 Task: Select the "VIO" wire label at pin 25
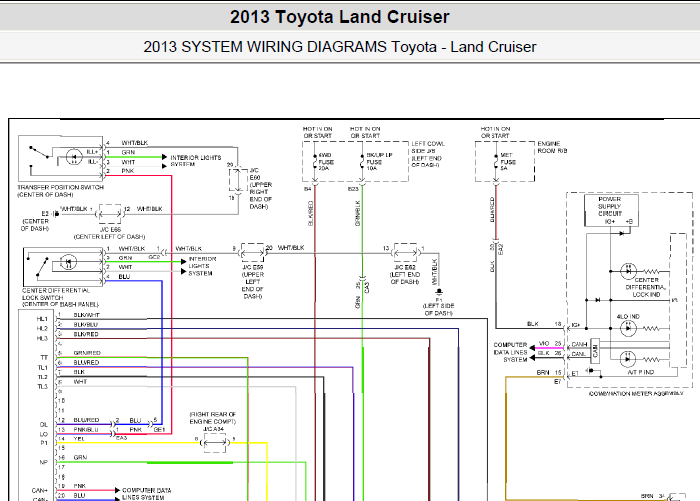point(544,343)
